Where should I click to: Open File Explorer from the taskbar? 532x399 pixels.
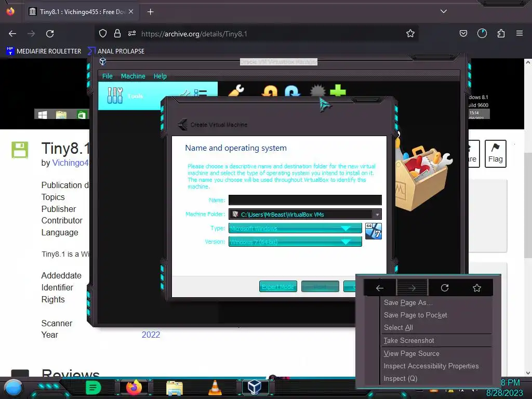[x=175, y=388]
